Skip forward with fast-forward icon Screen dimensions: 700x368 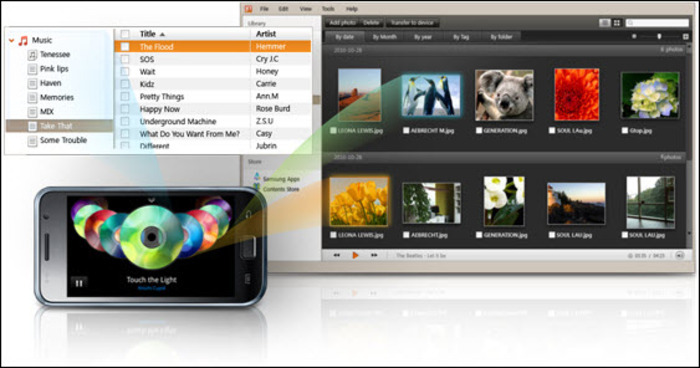coord(374,255)
